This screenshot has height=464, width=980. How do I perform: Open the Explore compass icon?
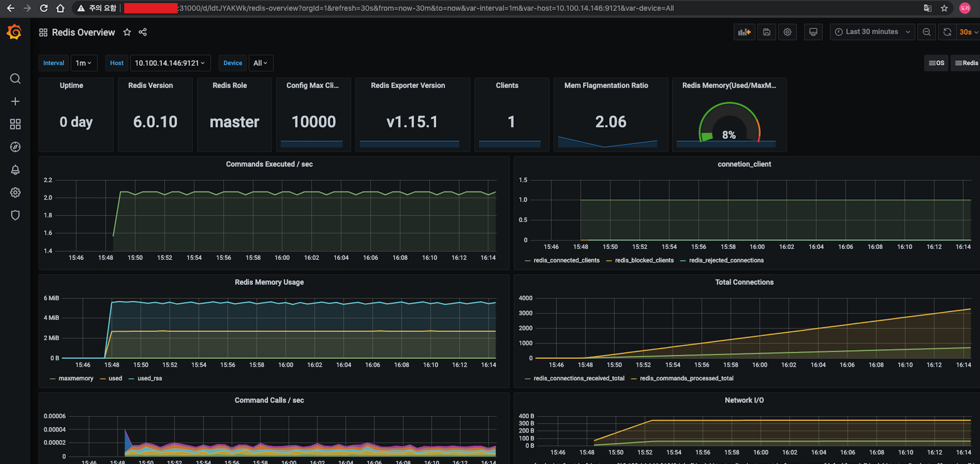tap(15, 147)
